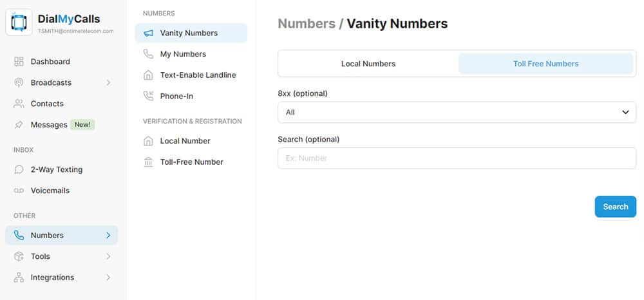Expand the Broadcasts menu chevron
This screenshot has width=644, height=300.
coord(108,83)
